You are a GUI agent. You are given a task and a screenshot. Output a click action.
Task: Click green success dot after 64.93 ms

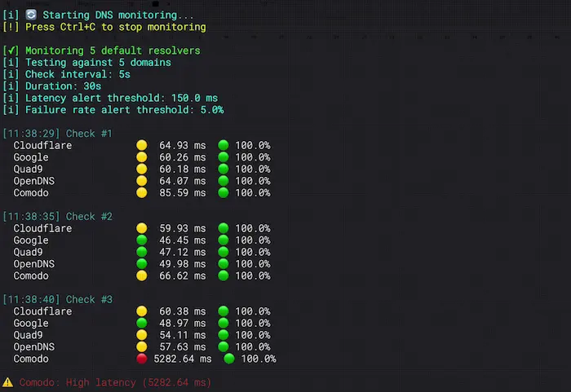point(224,145)
